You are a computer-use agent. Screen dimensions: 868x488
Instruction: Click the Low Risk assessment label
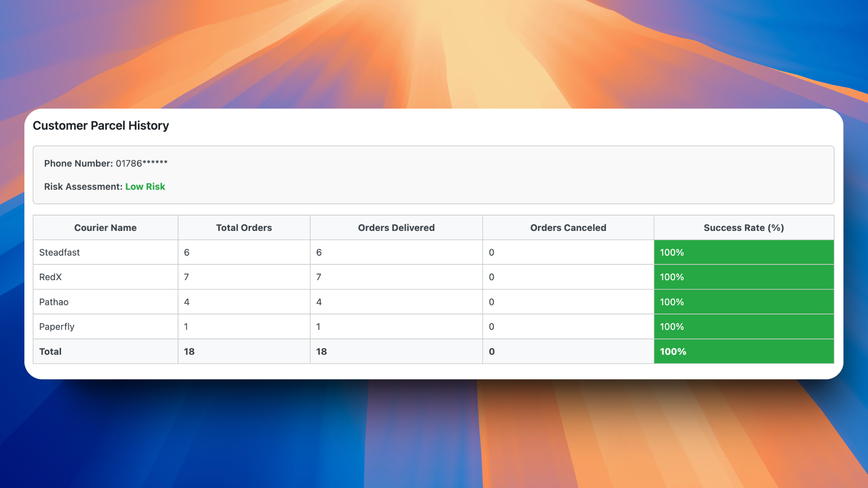[145, 187]
